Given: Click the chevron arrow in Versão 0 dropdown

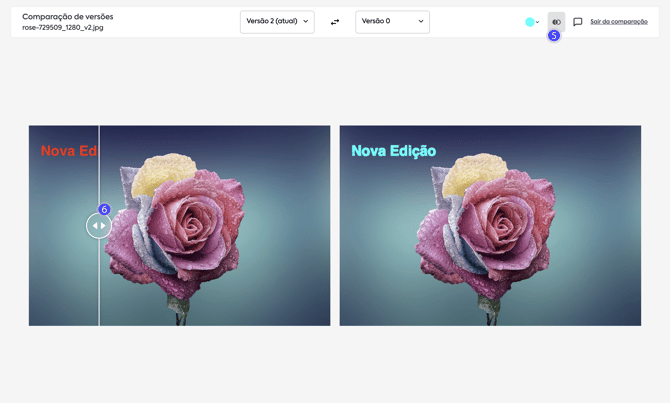Looking at the screenshot, I should pos(421,22).
